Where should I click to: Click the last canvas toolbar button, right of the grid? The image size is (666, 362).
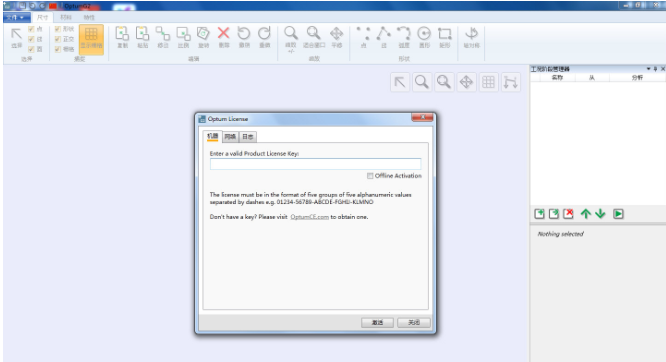511,82
